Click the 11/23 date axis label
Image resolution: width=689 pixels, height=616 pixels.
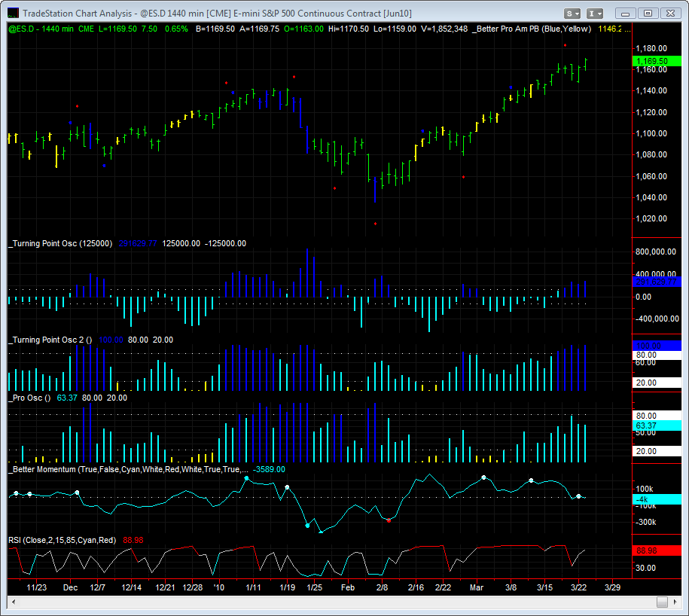click(36, 588)
